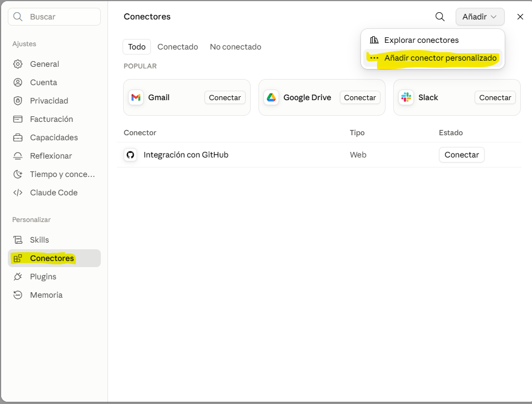Screen dimensions: 532x404
Task: Close the settings dialog with X
Action: click(520, 17)
